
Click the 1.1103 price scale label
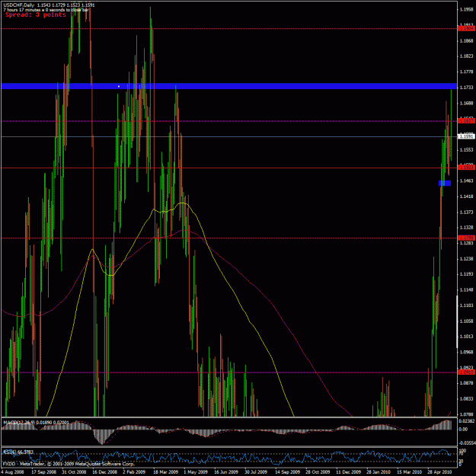pyautogui.click(x=467, y=305)
